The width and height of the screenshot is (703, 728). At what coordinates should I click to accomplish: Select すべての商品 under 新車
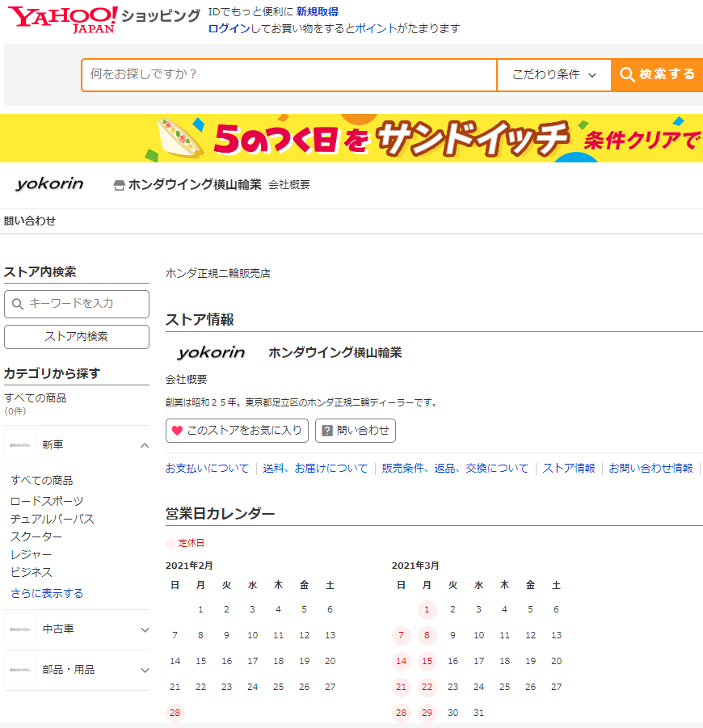[42, 481]
